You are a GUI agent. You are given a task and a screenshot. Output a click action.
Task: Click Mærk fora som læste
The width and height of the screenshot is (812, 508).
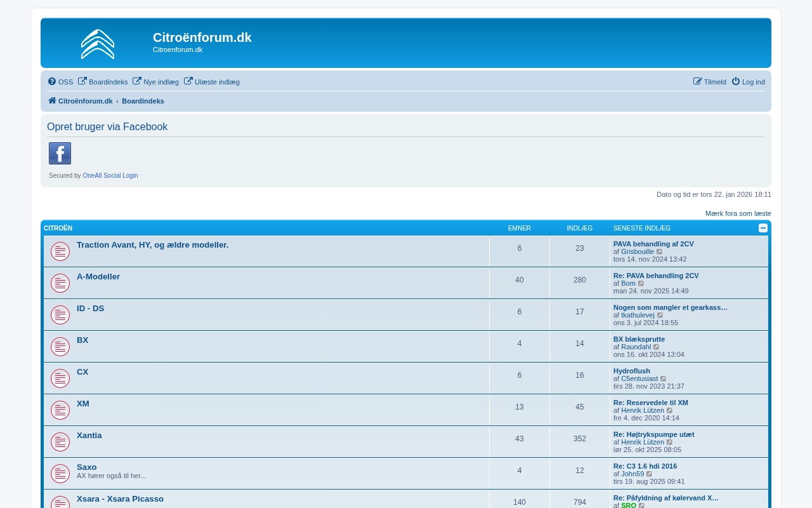click(x=738, y=213)
